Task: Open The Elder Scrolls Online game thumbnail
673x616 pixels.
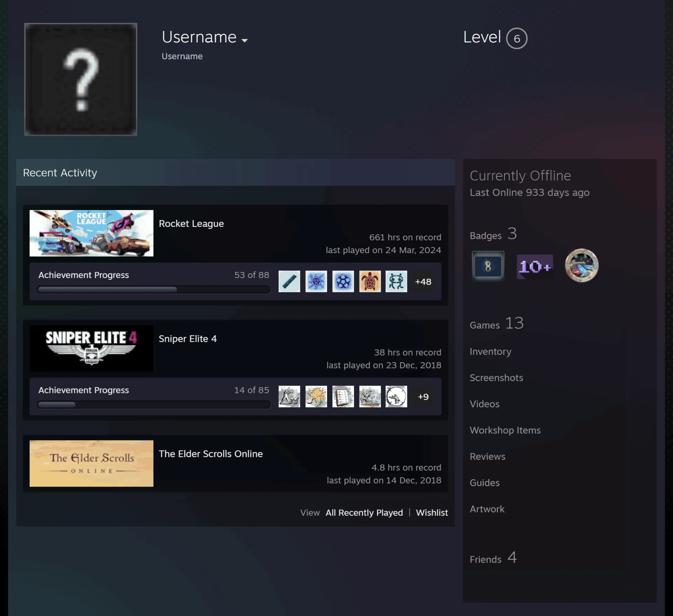Action: click(91, 463)
